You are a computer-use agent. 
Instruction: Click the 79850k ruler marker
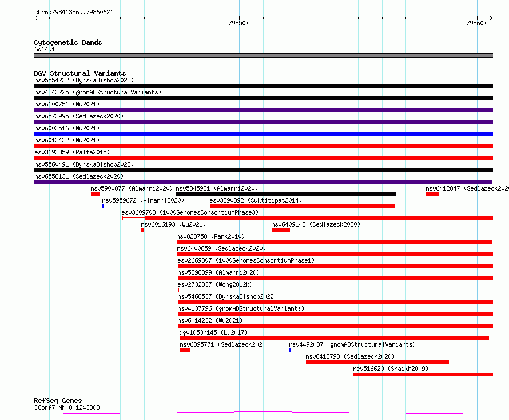238,23
